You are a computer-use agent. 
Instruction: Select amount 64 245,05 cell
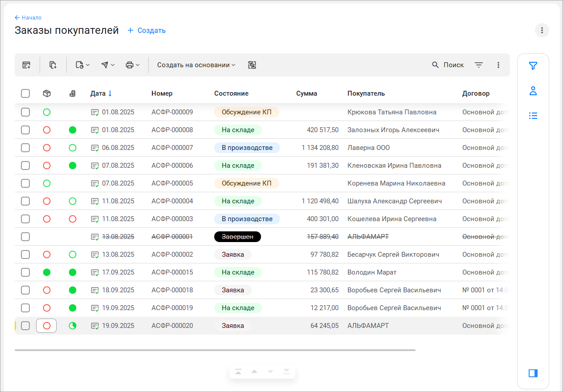(x=324, y=326)
